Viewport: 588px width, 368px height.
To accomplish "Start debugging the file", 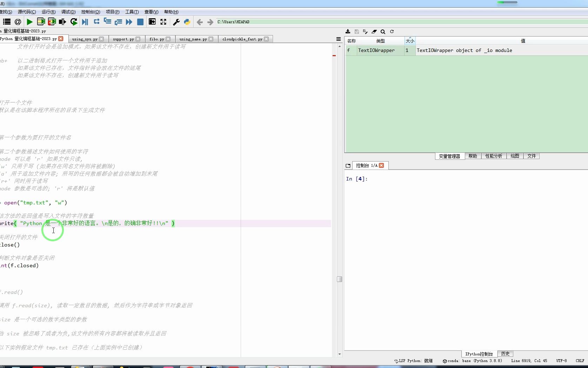I will click(85, 22).
